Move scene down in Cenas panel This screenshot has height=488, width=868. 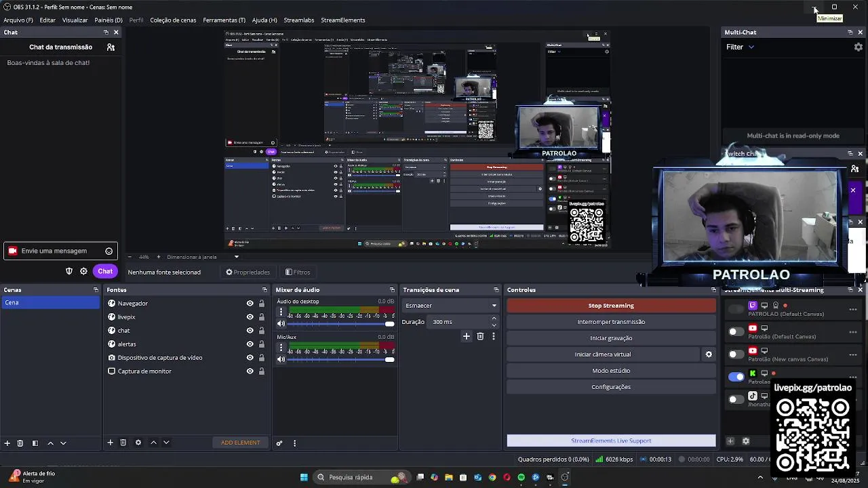[63, 443]
